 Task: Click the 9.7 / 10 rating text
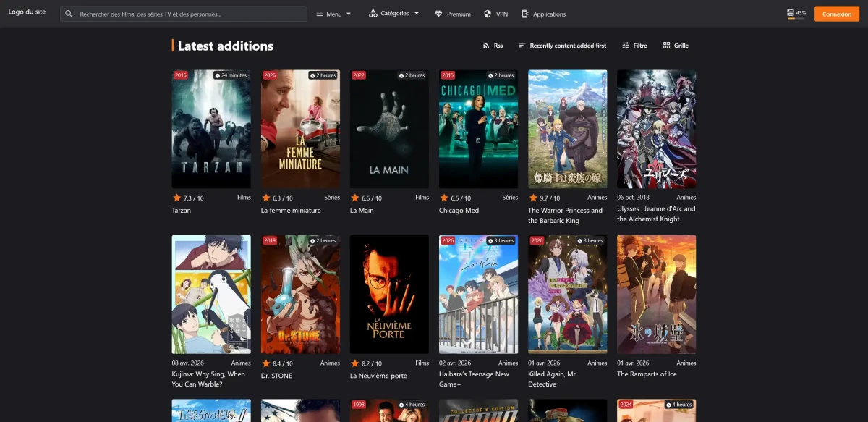(550, 198)
